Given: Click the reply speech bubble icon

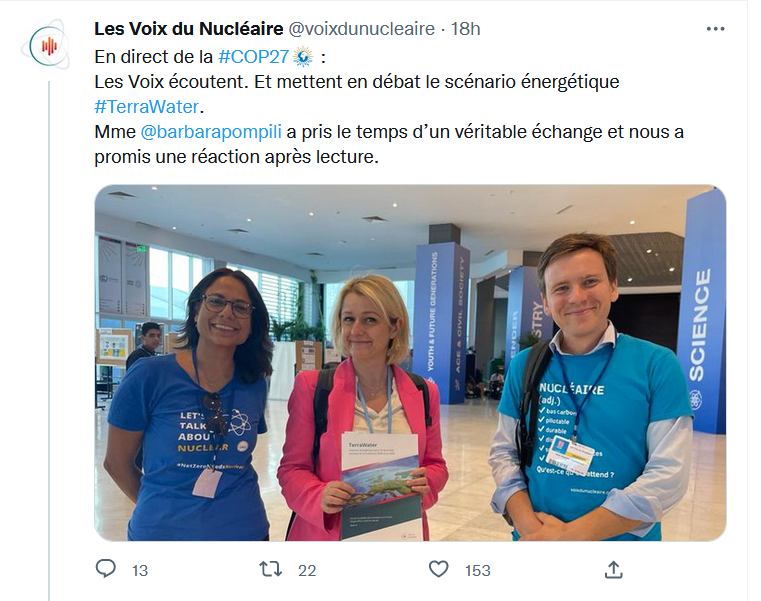Looking at the screenshot, I should 105,568.
